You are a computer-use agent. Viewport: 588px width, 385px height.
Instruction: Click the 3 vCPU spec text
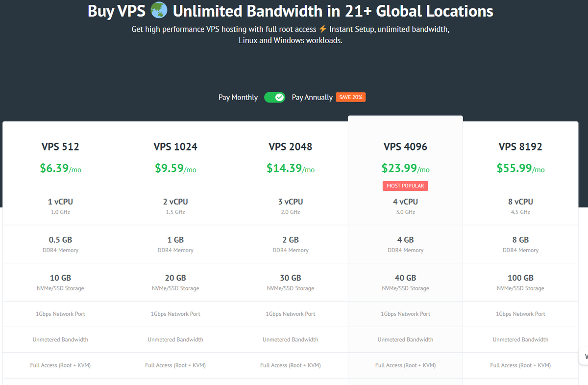point(291,202)
